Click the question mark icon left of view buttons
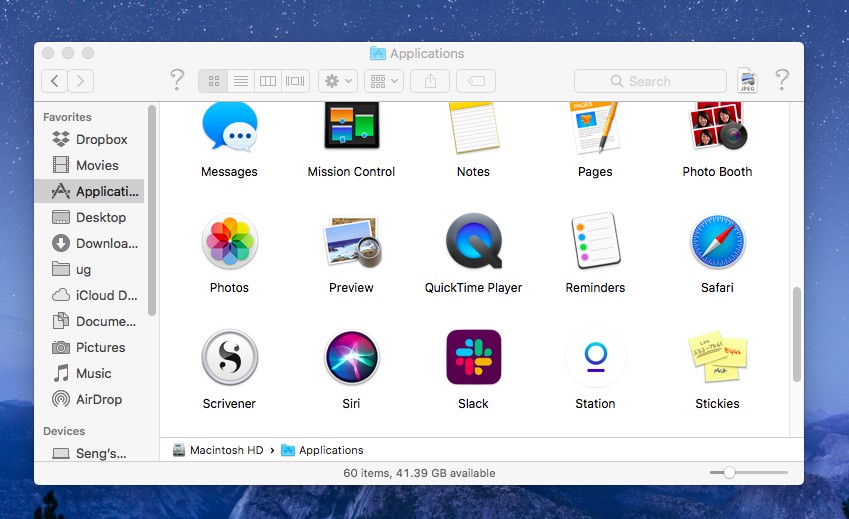This screenshot has width=849, height=519. pos(177,80)
